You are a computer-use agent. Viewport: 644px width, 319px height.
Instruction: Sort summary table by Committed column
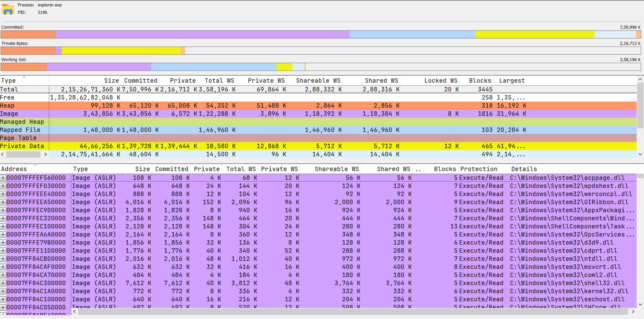click(x=140, y=80)
